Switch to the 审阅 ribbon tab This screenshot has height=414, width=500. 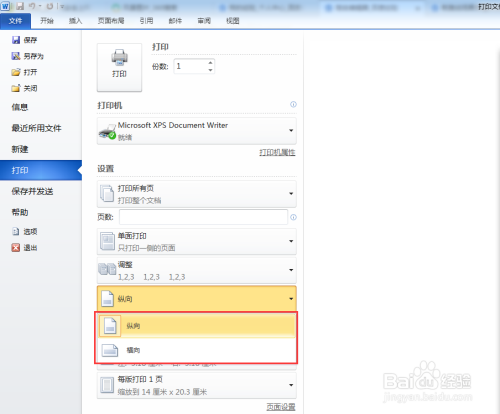[x=204, y=21]
